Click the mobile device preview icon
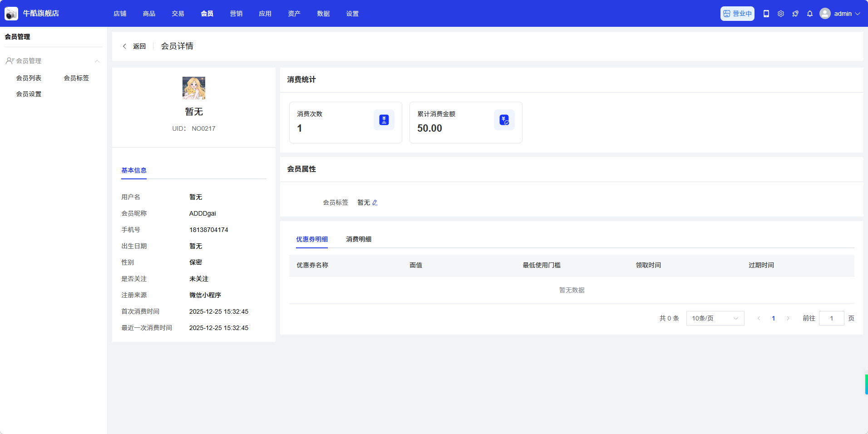This screenshot has height=434, width=868. (x=766, y=14)
